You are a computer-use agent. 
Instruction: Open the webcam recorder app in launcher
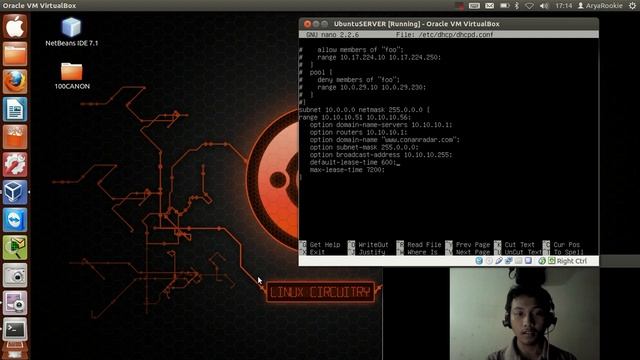point(15,303)
